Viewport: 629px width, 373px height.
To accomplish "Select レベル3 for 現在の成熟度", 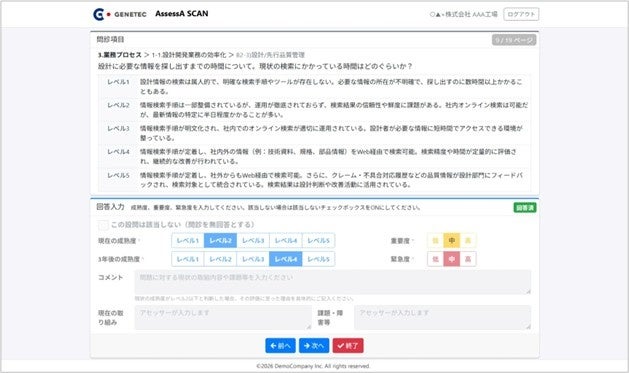I will tap(253, 241).
